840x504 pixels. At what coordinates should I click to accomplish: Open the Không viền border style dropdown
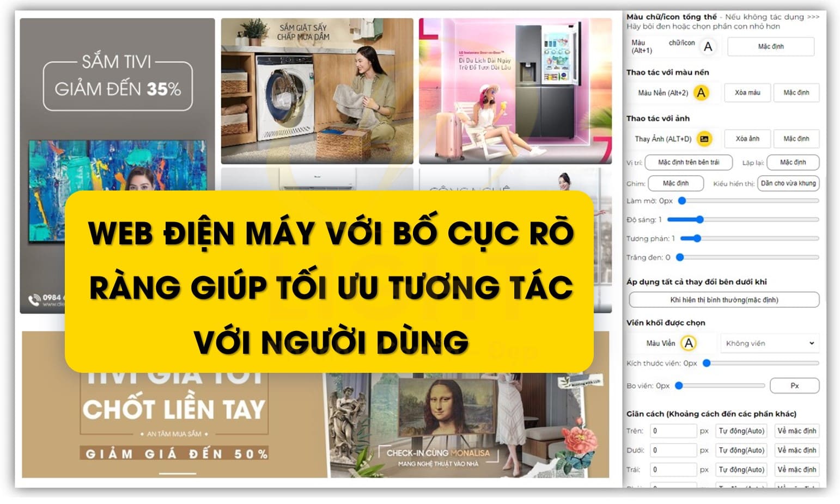(770, 343)
